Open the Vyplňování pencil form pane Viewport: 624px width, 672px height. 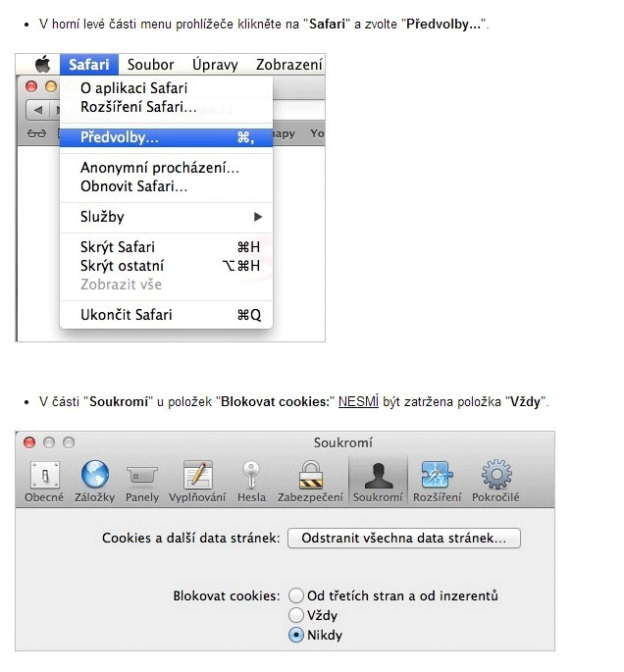(x=197, y=482)
